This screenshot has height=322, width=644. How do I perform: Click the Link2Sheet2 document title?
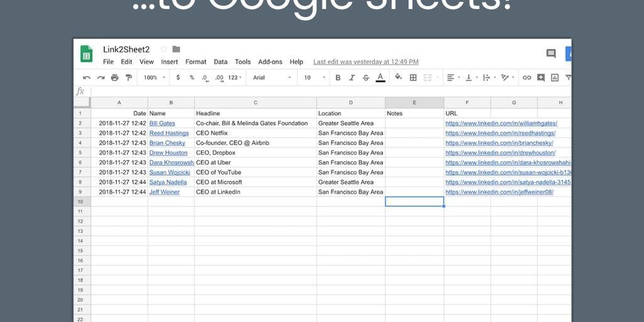(126, 50)
